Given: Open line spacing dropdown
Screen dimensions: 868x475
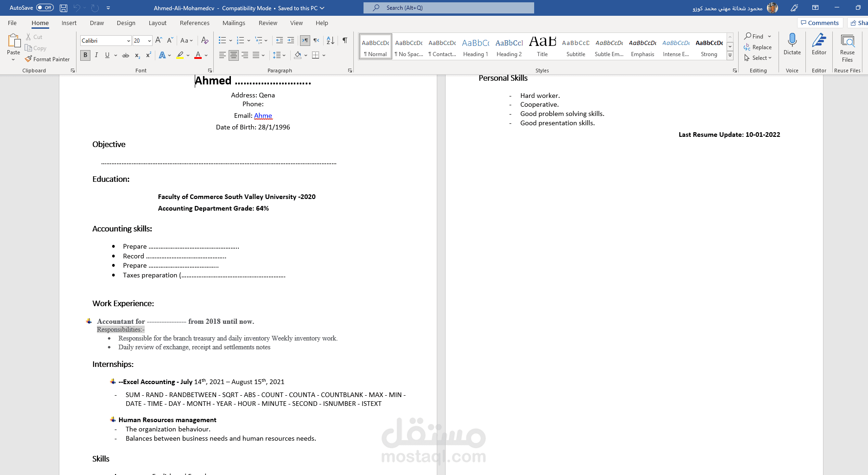Looking at the screenshot, I should click(284, 55).
